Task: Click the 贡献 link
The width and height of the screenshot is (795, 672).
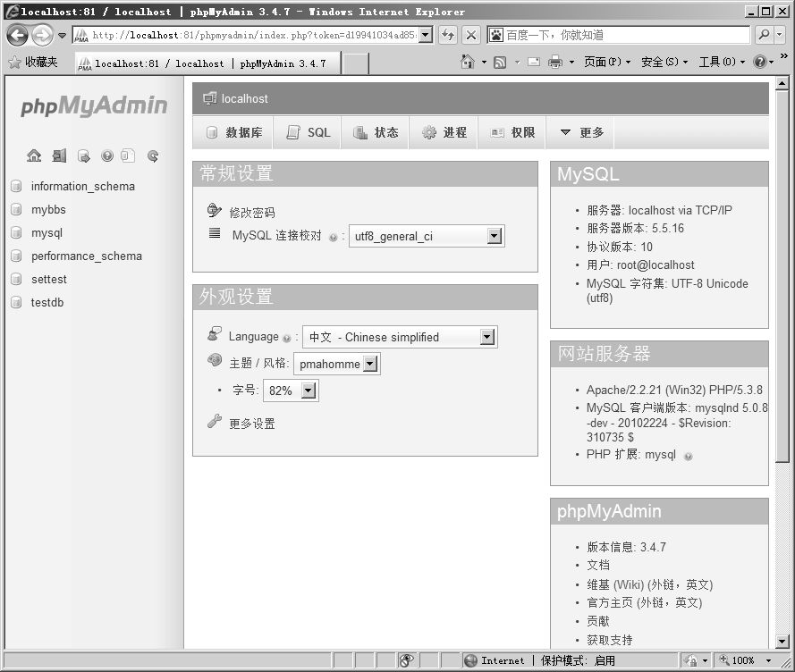Action: 598,621
